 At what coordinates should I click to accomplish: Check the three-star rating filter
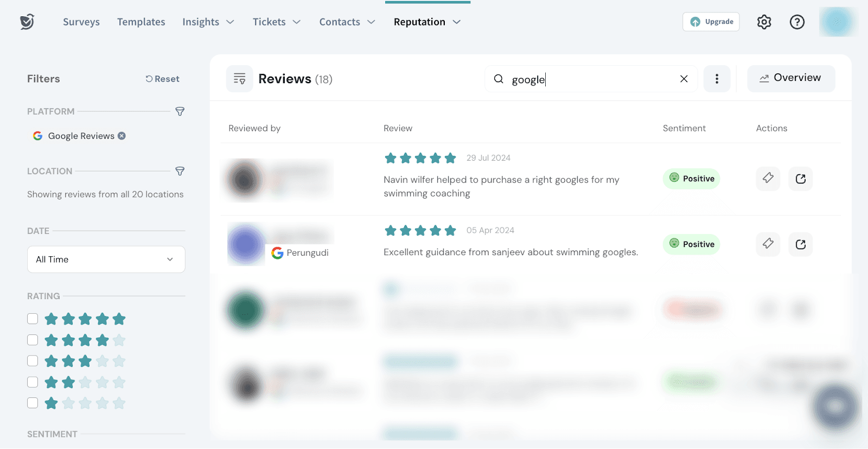click(33, 361)
